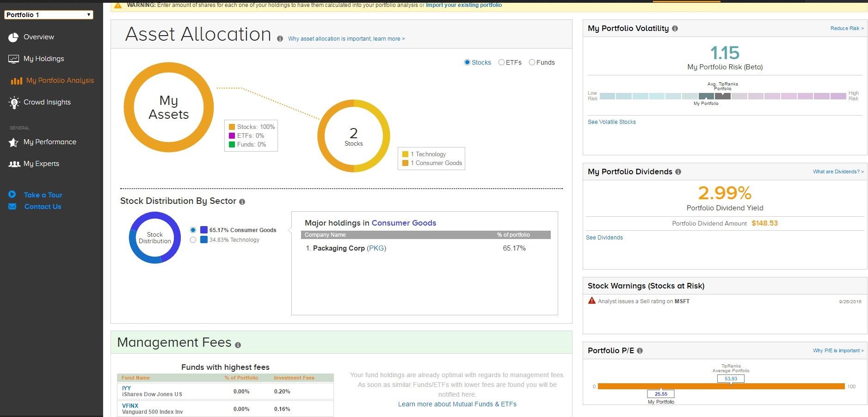Click the PKG ticker link
This screenshot has width=868, height=417.
[x=376, y=248]
